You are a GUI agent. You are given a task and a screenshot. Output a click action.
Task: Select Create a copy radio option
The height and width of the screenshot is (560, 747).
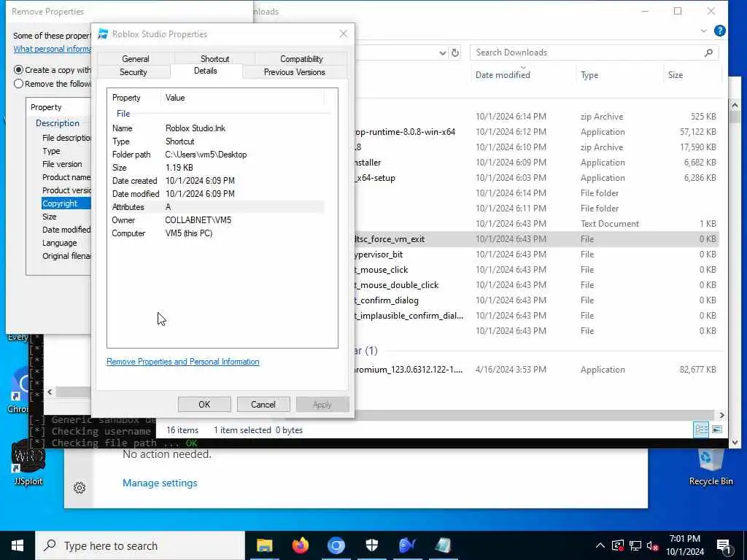tap(18, 70)
